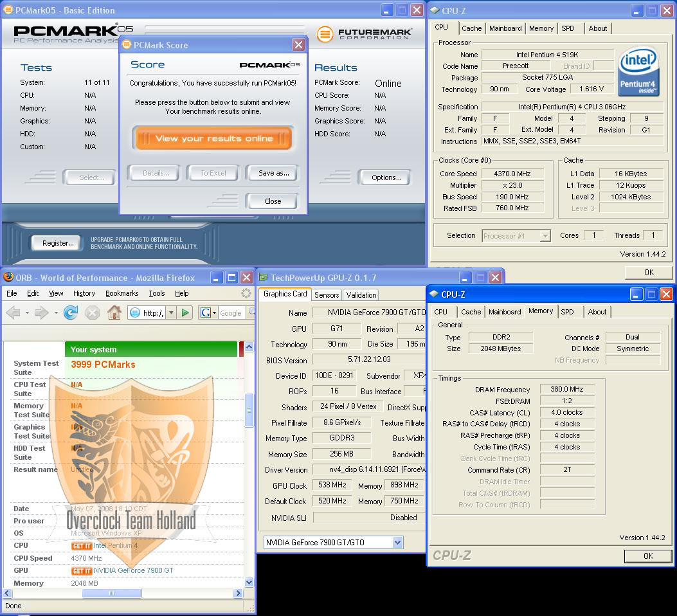Image resolution: width=677 pixels, height=616 pixels.
Task: Click OK in lower CPU-Z Memory window
Action: (x=648, y=556)
